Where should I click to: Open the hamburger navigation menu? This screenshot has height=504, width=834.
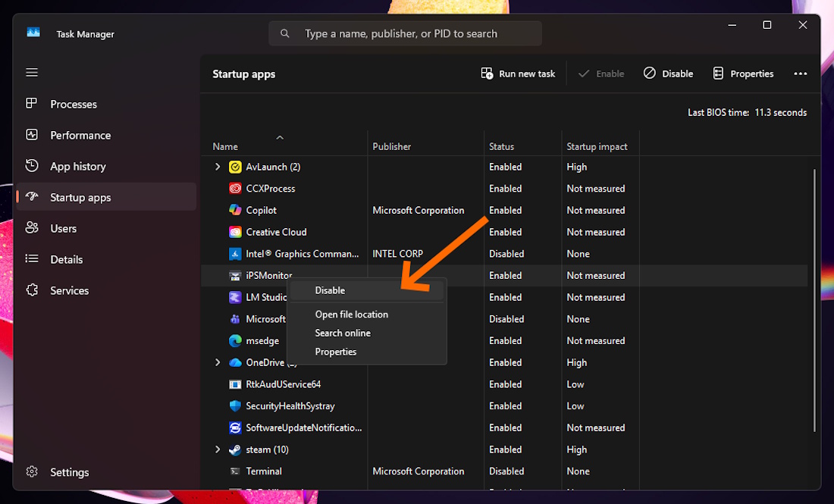click(x=32, y=72)
